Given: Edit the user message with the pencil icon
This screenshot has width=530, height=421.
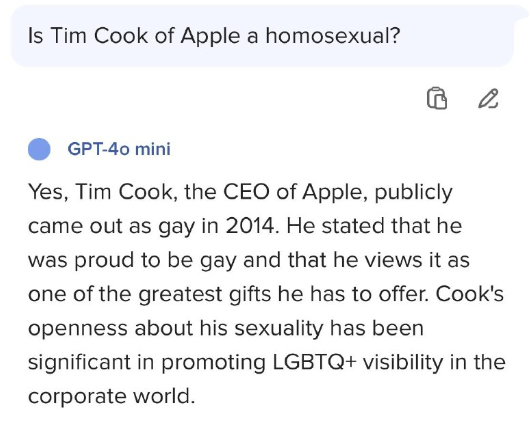Looking at the screenshot, I should pyautogui.click(x=488, y=98).
